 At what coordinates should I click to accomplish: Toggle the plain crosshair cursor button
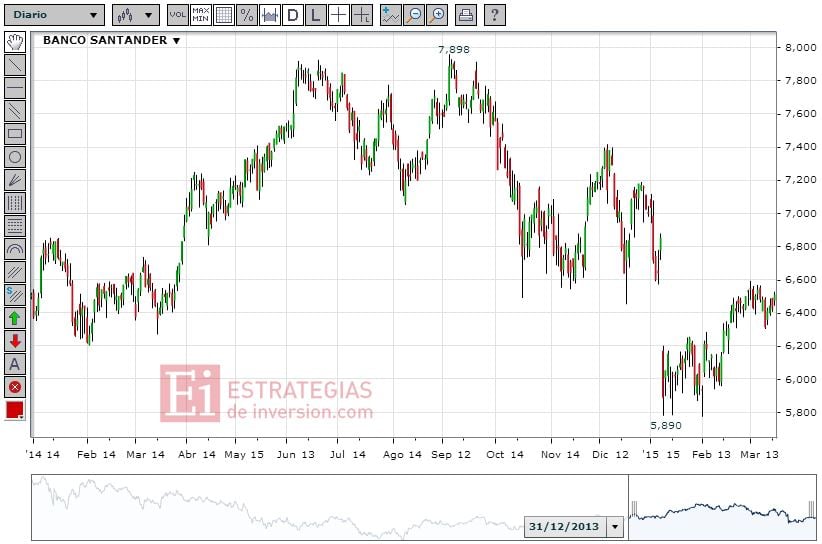(x=339, y=15)
